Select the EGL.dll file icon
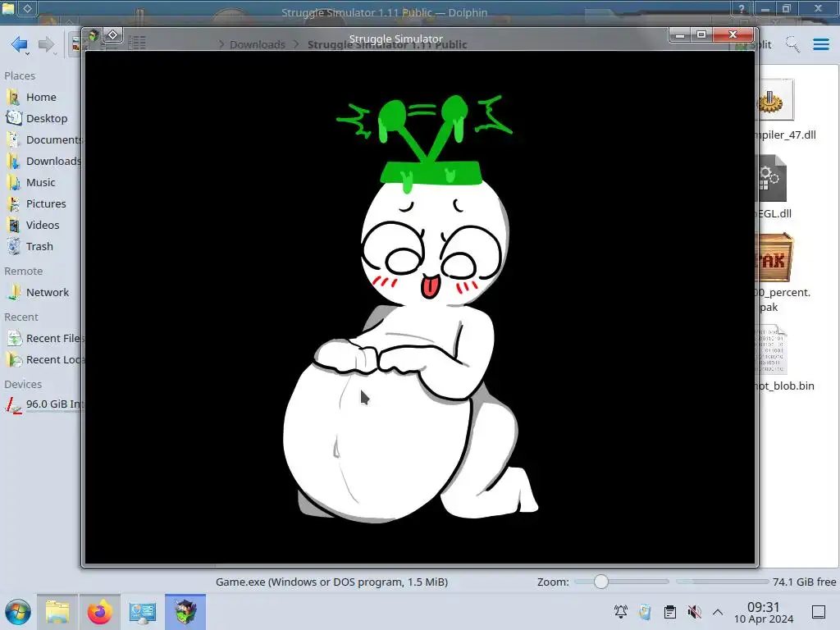840x630 pixels. [773, 178]
